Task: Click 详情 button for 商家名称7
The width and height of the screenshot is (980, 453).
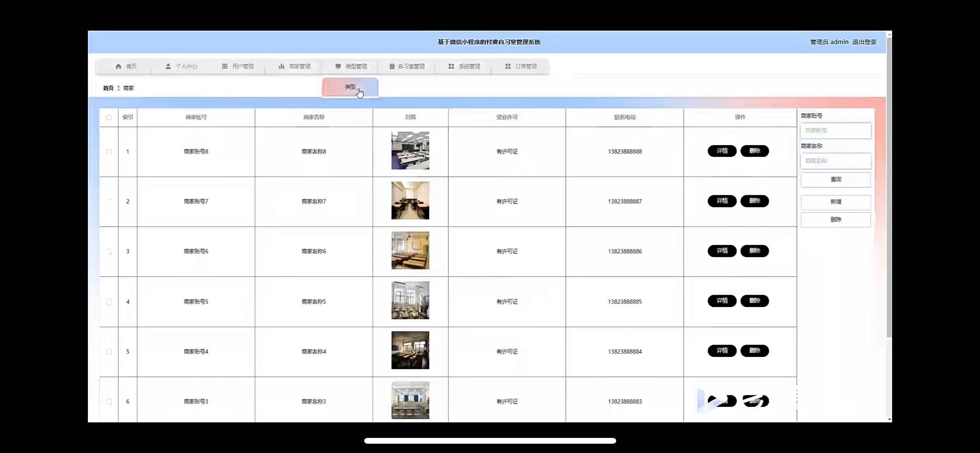Action: point(722,201)
